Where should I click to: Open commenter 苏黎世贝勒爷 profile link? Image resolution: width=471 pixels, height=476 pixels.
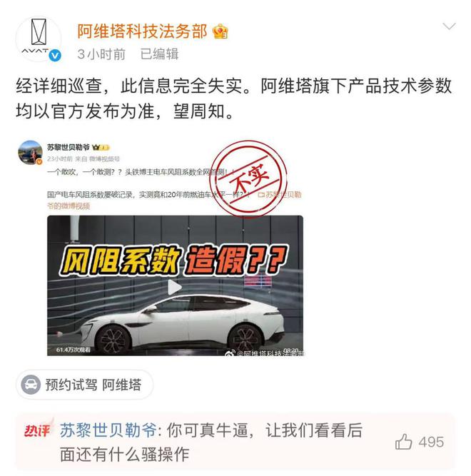pyautogui.click(x=108, y=430)
